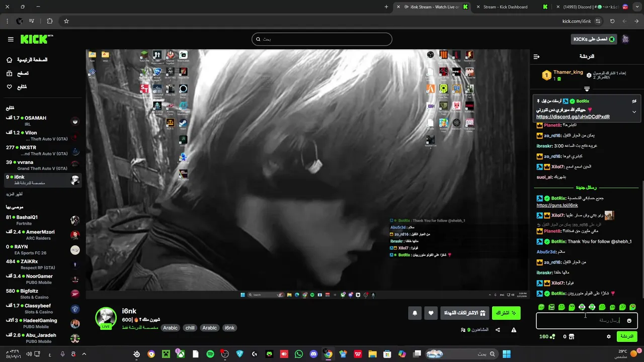Open the تصفح browse sidebar item
Viewport: 644px width, 362px height.
coord(18,73)
